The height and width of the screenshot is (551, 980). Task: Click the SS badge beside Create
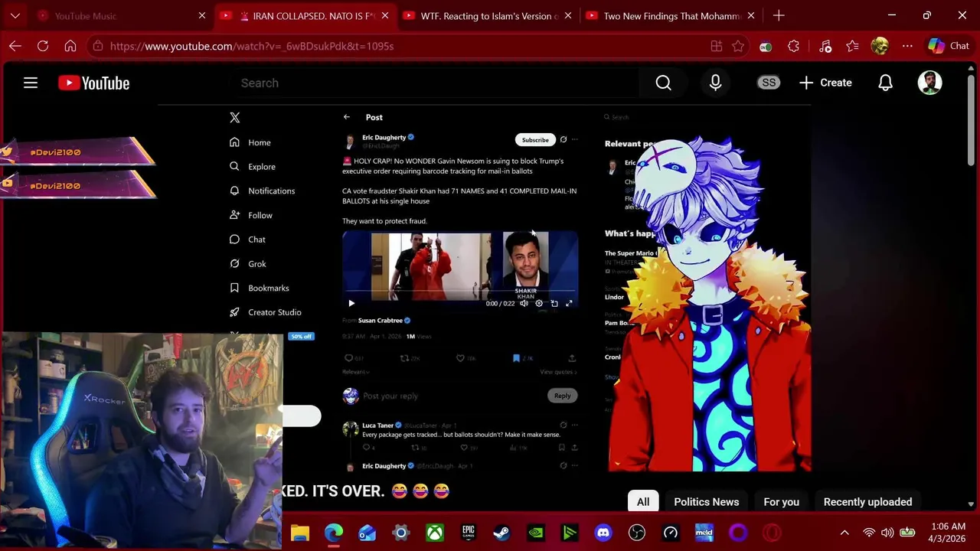[769, 83]
